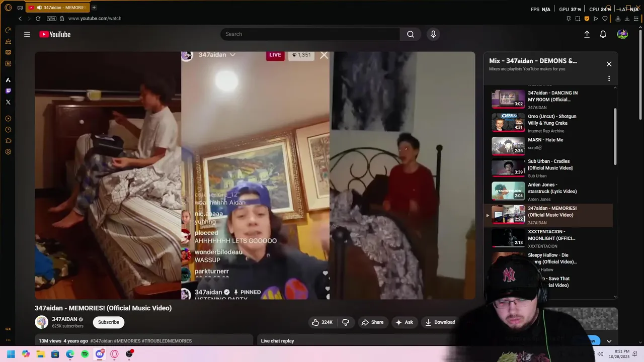Open YouTube notifications bell
The width and height of the screenshot is (644, 362).
coord(603,34)
